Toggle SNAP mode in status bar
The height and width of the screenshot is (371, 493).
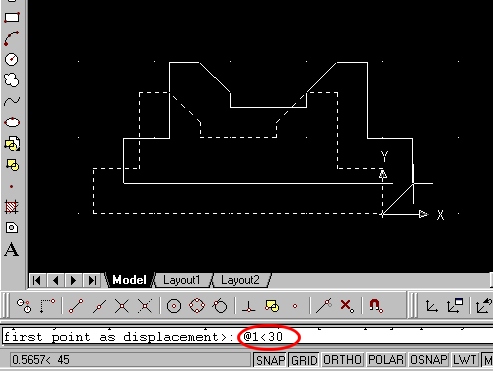click(x=270, y=360)
